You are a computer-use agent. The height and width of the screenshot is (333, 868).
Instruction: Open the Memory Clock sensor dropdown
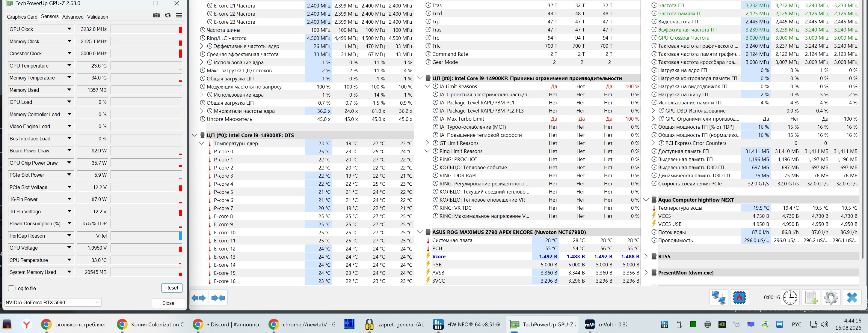(x=69, y=41)
